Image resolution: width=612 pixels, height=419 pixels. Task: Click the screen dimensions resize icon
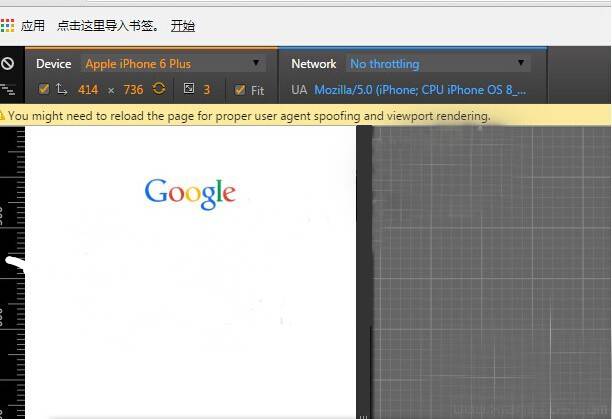tap(61, 89)
